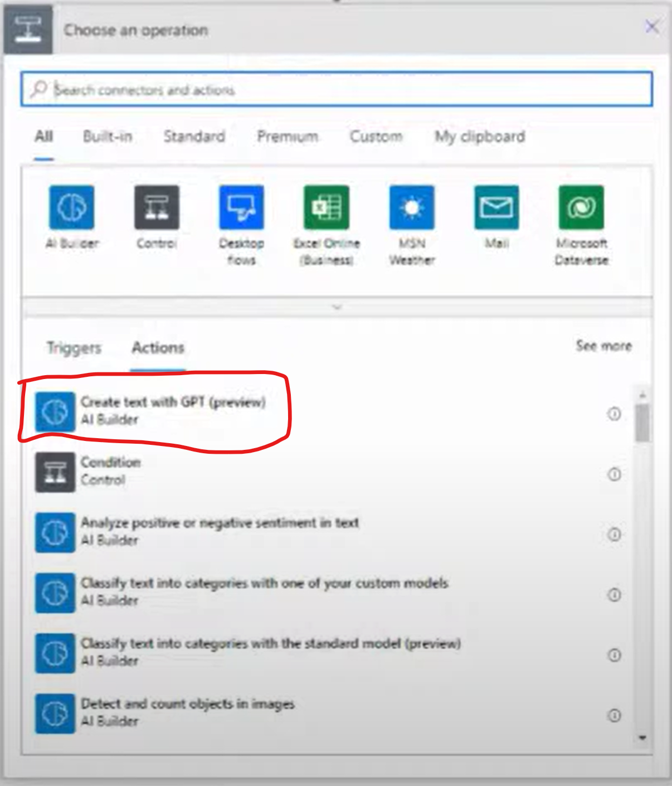
Task: Open info for Create text with GPT action
Action: pyautogui.click(x=613, y=414)
